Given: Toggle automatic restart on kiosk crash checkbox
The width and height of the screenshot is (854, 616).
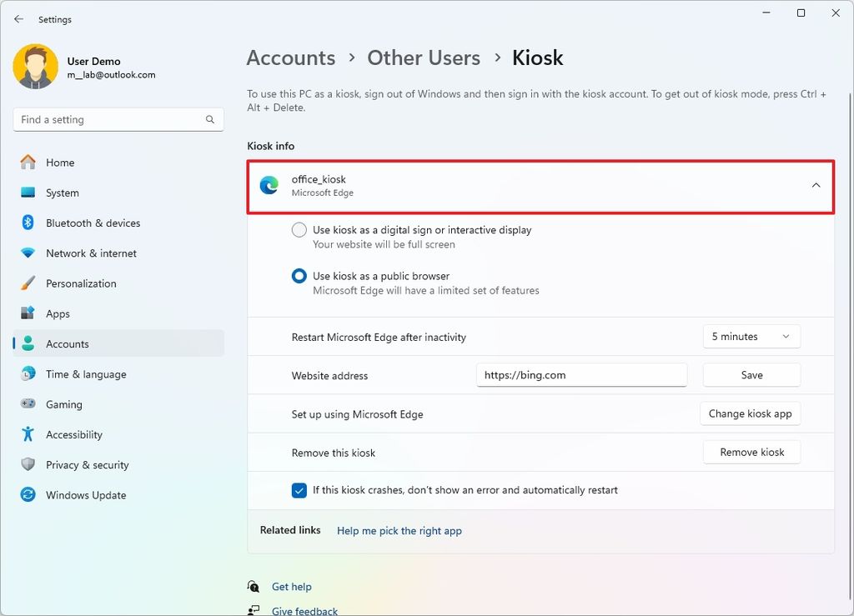Looking at the screenshot, I should (299, 490).
